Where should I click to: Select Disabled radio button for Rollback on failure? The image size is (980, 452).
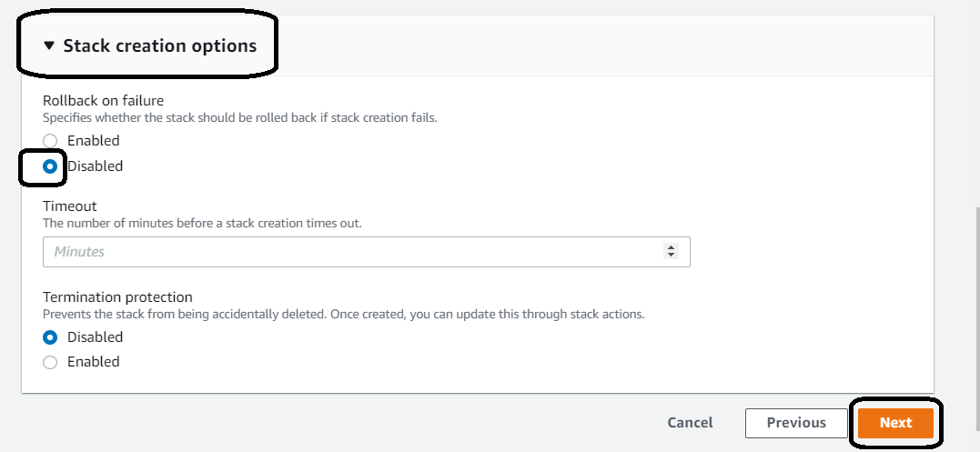click(x=50, y=166)
